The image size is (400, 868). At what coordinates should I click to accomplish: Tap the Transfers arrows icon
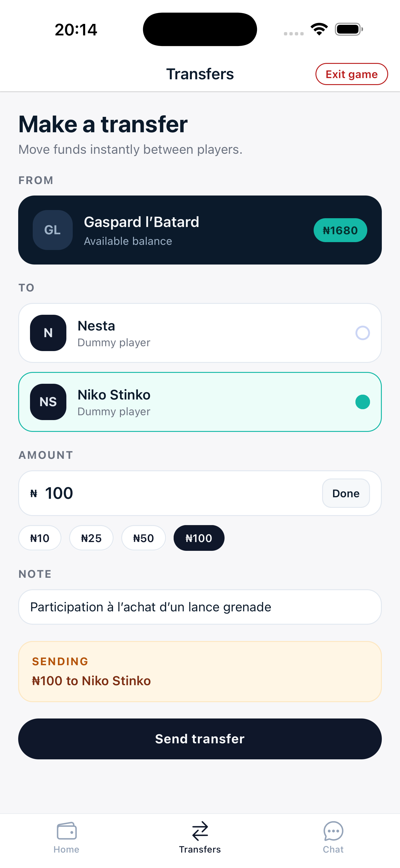pyautogui.click(x=200, y=831)
